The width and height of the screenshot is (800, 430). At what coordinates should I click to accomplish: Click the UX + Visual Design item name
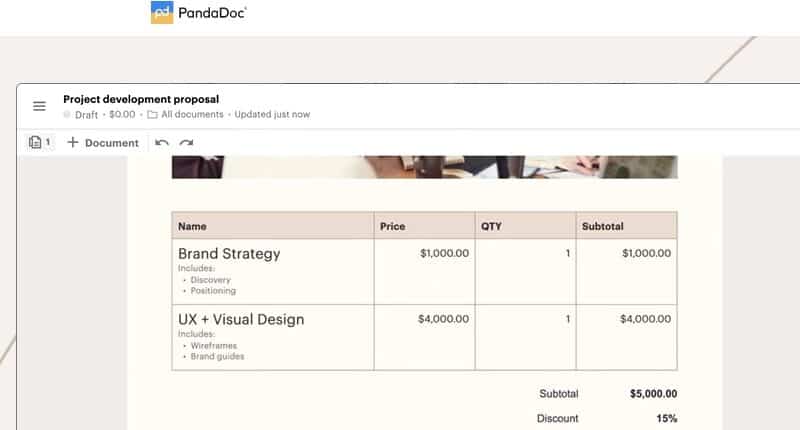[241, 320]
